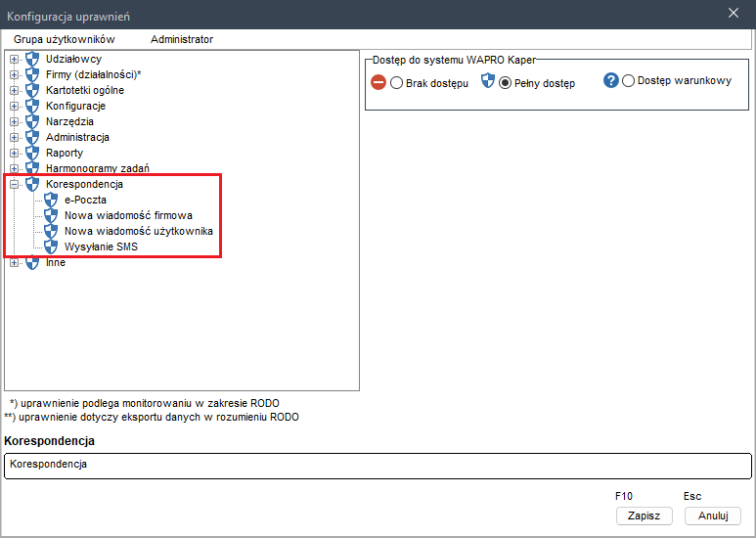This screenshot has width=756, height=538.
Task: Click the Korespondencja description text field
Action: [378, 465]
